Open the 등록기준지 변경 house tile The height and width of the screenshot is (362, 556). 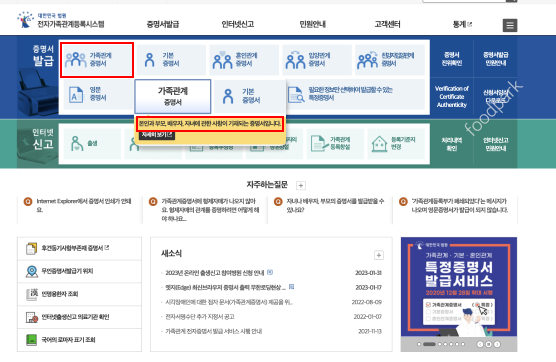point(396,144)
